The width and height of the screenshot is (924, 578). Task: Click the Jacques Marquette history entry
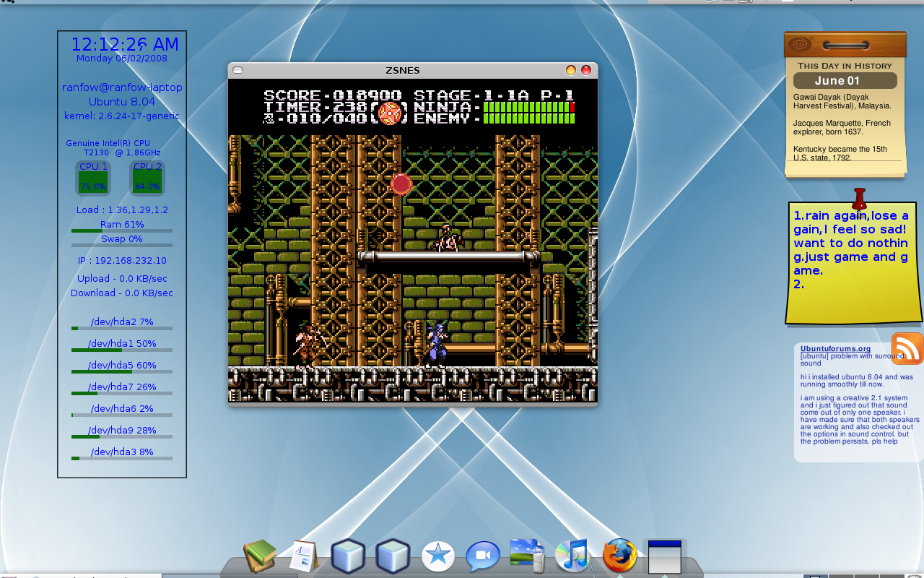[x=842, y=127]
